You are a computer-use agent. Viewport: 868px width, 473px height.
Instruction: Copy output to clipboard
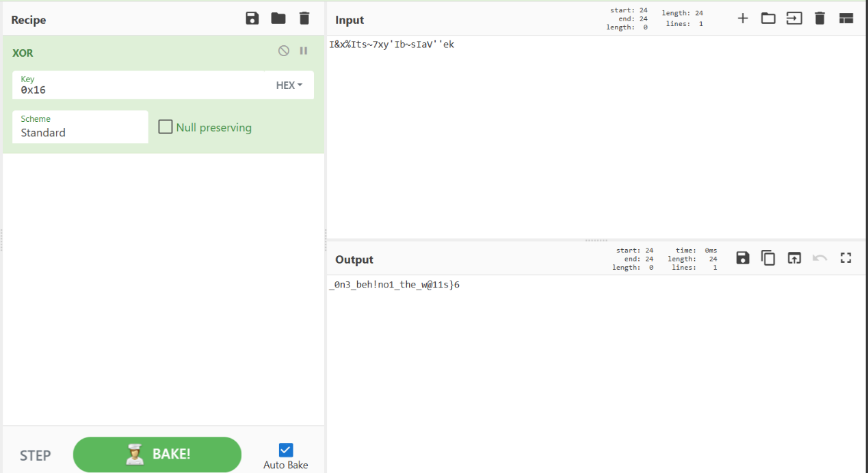coord(768,258)
